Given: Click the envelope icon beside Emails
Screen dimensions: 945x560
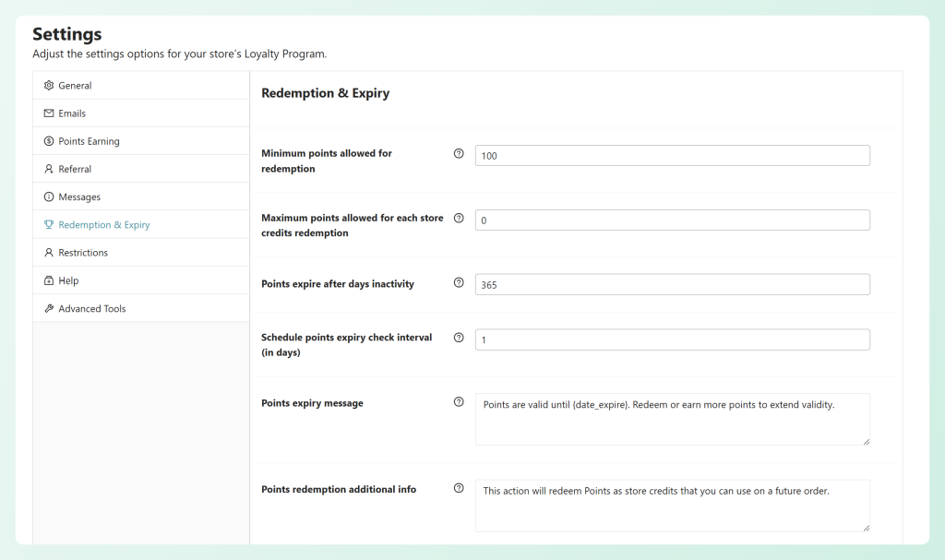Looking at the screenshot, I should pos(48,113).
